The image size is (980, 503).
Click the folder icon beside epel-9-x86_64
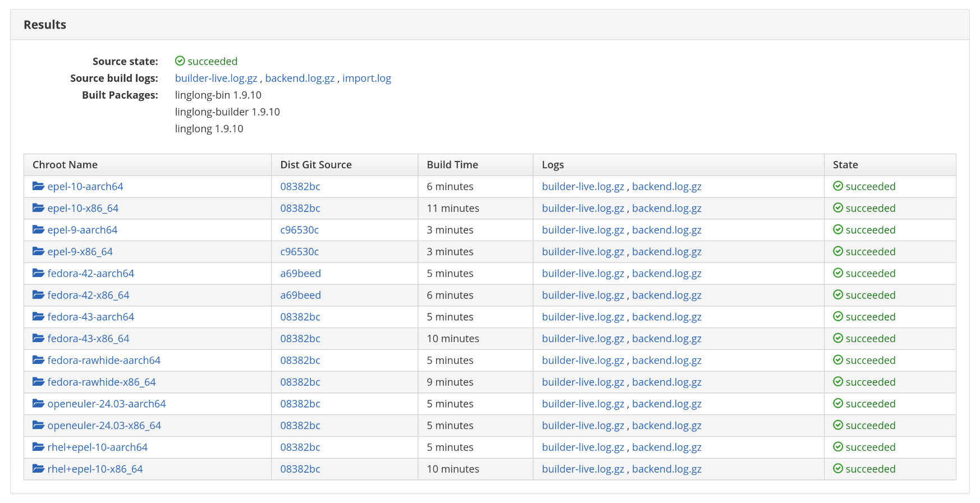tap(38, 252)
